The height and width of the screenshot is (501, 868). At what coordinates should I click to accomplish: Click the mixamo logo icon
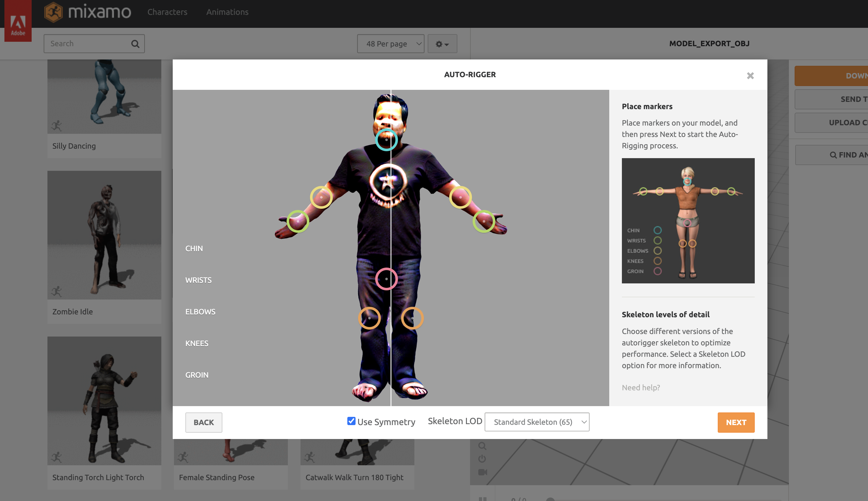(54, 12)
